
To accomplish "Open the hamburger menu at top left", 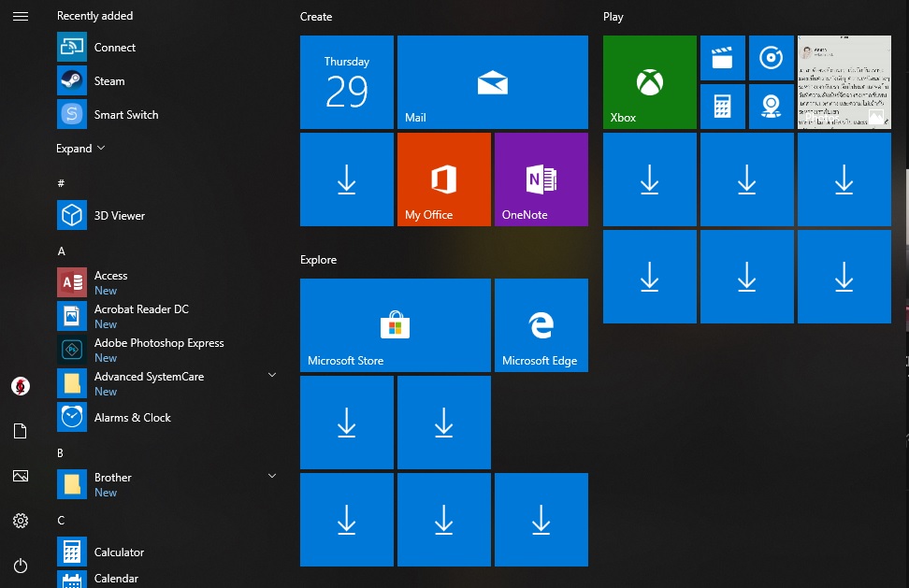I will point(21,16).
